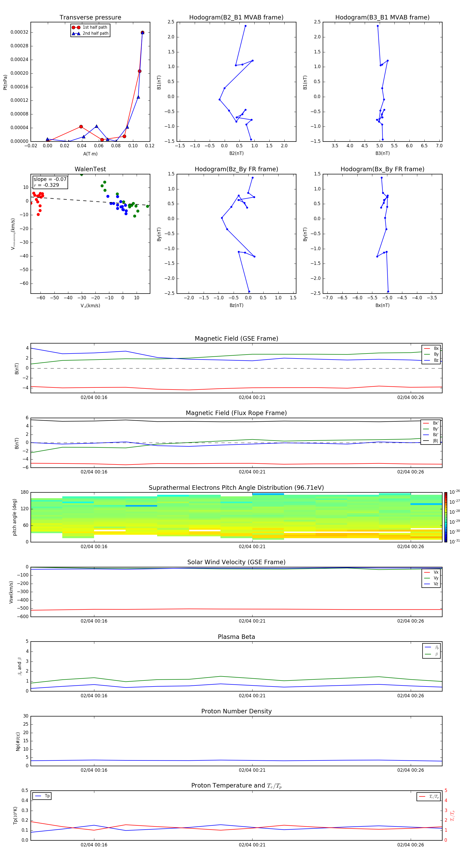Click the "Tp(10^6K)" y-axis label
The height and width of the screenshot is (868, 473).
point(15,815)
